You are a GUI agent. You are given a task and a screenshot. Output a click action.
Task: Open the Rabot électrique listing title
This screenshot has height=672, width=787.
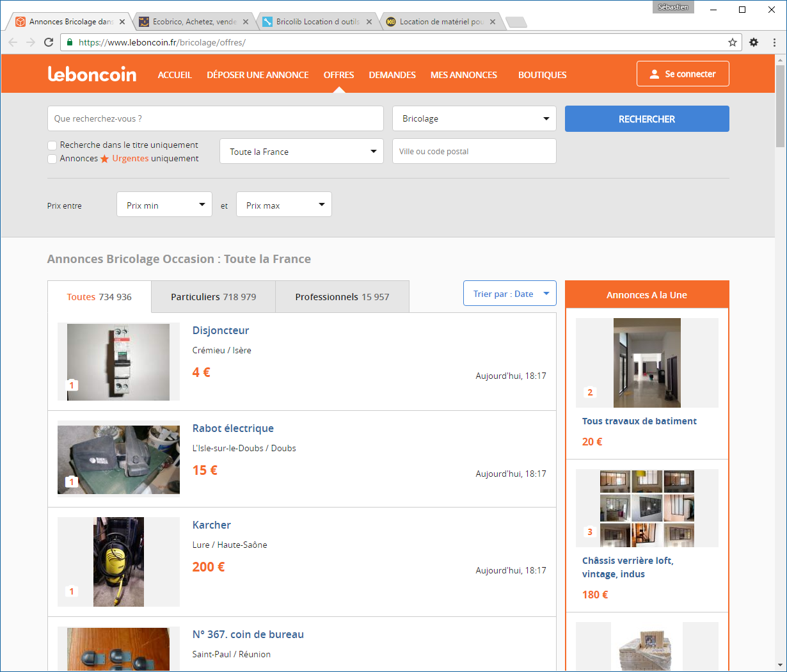233,428
